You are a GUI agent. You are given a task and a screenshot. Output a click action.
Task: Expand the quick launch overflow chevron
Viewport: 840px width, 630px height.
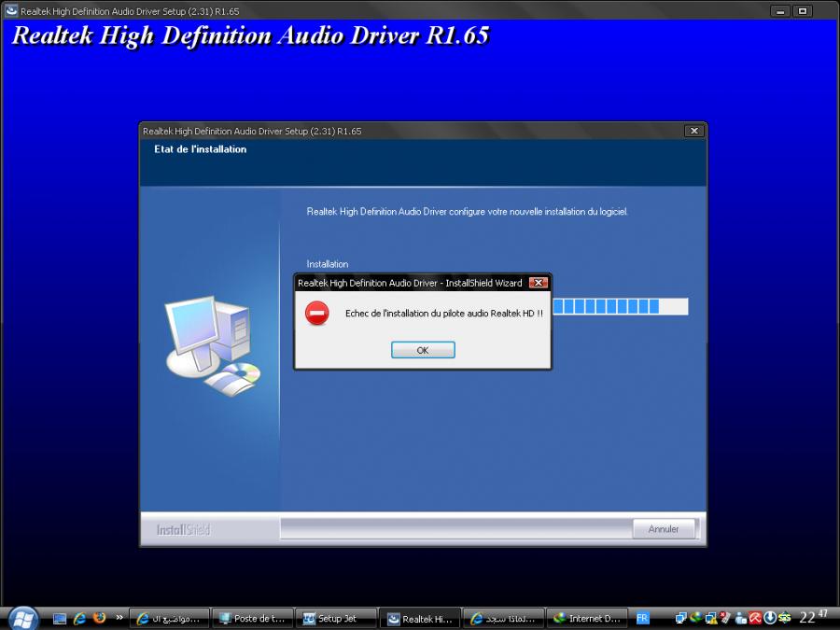(119, 617)
